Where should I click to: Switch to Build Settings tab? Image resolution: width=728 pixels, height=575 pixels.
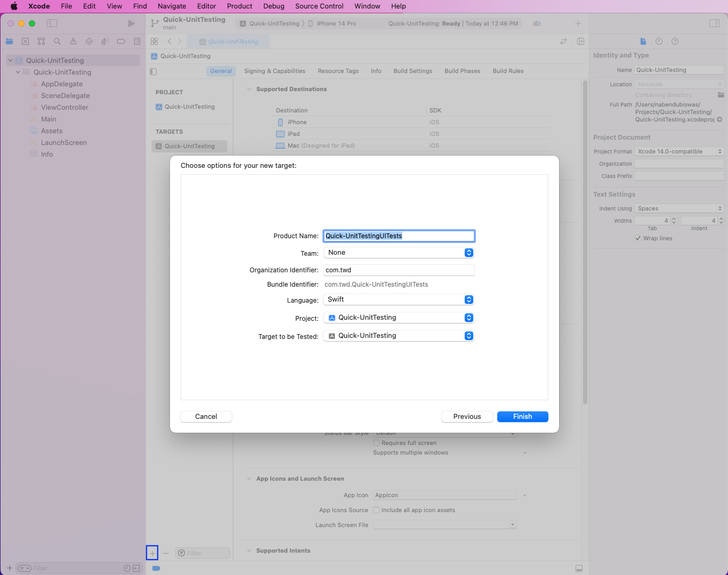412,71
